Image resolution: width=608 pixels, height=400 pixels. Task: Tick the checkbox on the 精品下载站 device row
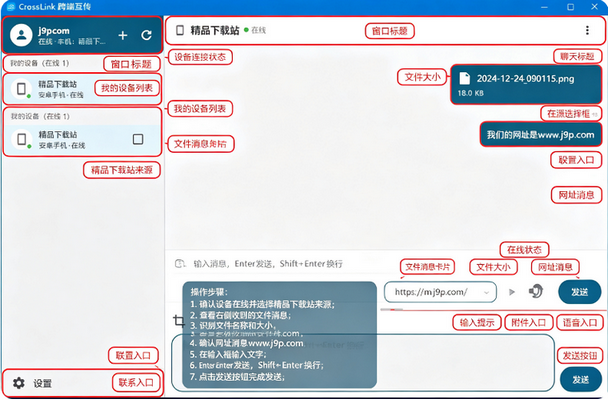click(138, 139)
